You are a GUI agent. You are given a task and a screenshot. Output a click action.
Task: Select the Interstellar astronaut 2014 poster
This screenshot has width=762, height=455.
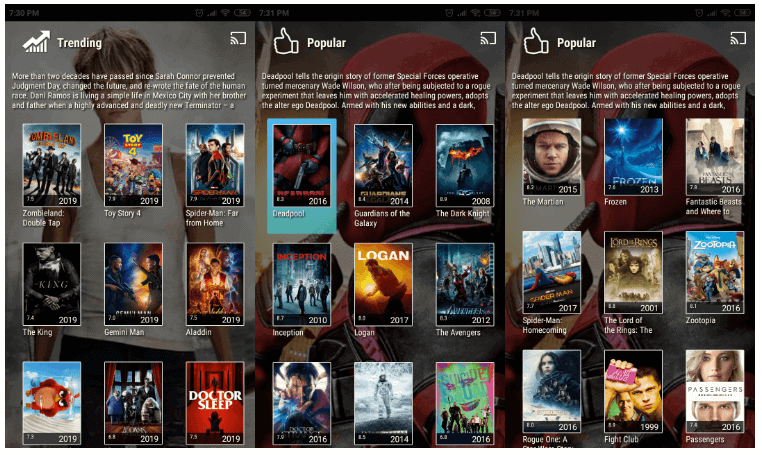point(383,403)
